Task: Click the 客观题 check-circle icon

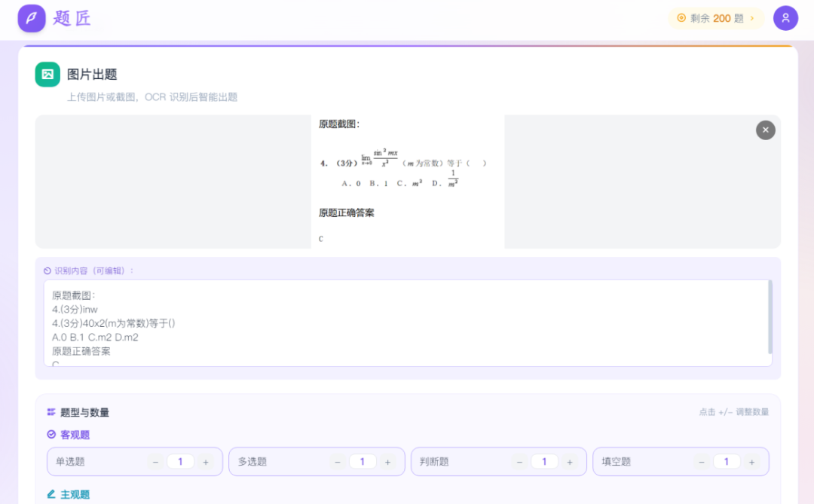Action: 51,435
